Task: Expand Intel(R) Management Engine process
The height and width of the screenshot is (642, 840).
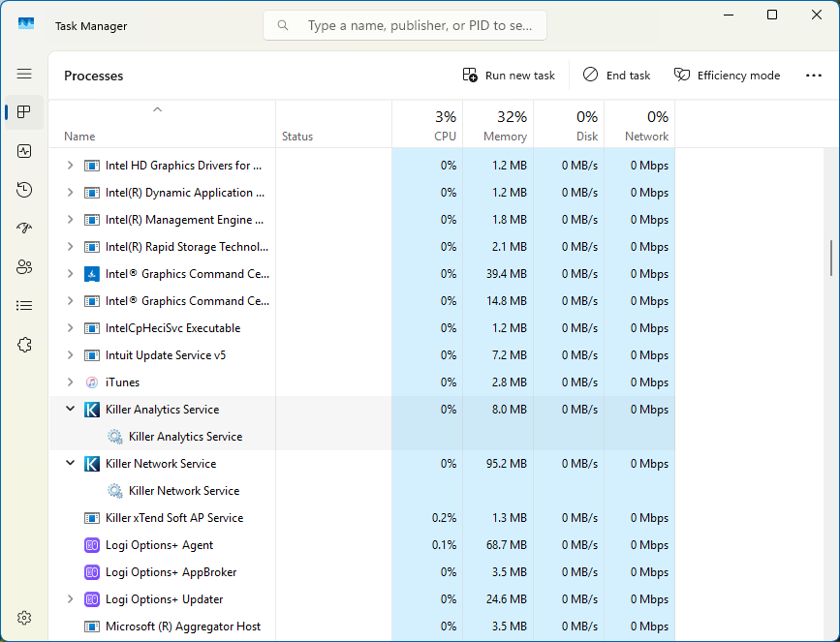Action: click(70, 220)
